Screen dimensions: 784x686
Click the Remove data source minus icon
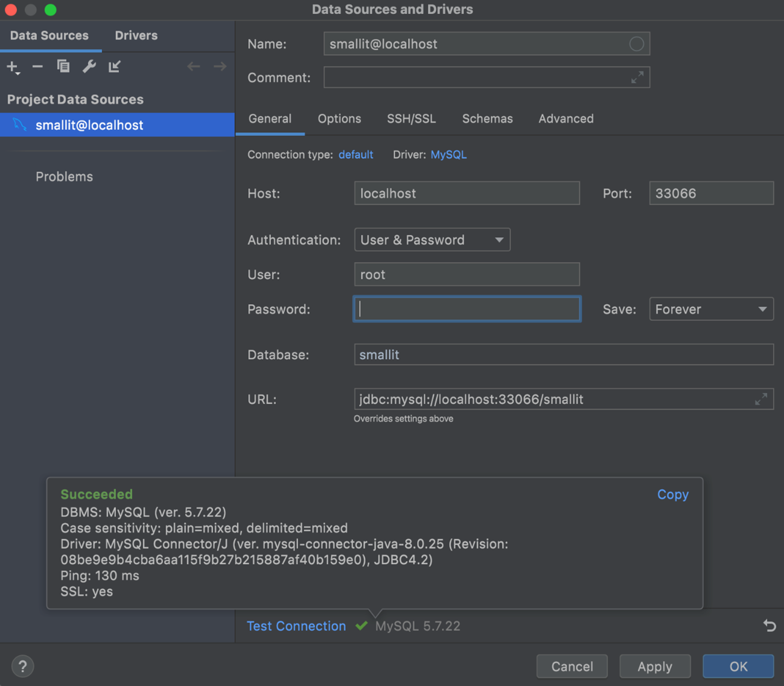pos(37,66)
